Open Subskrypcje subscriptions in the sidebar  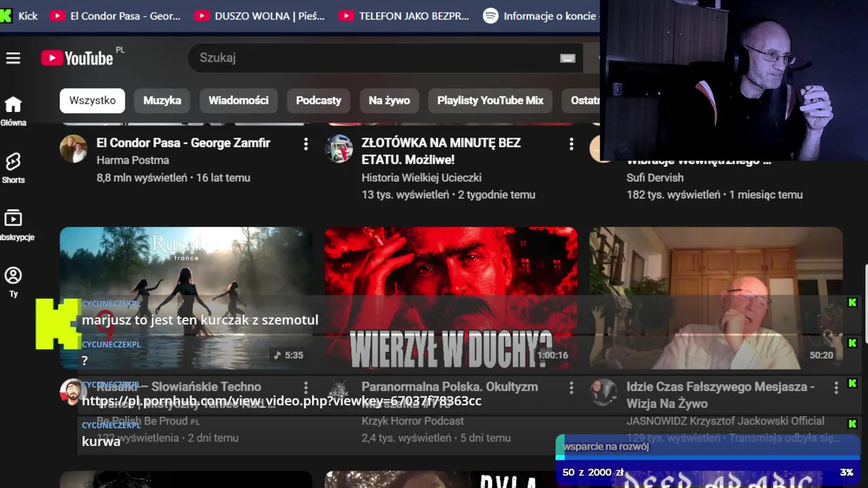[13, 226]
